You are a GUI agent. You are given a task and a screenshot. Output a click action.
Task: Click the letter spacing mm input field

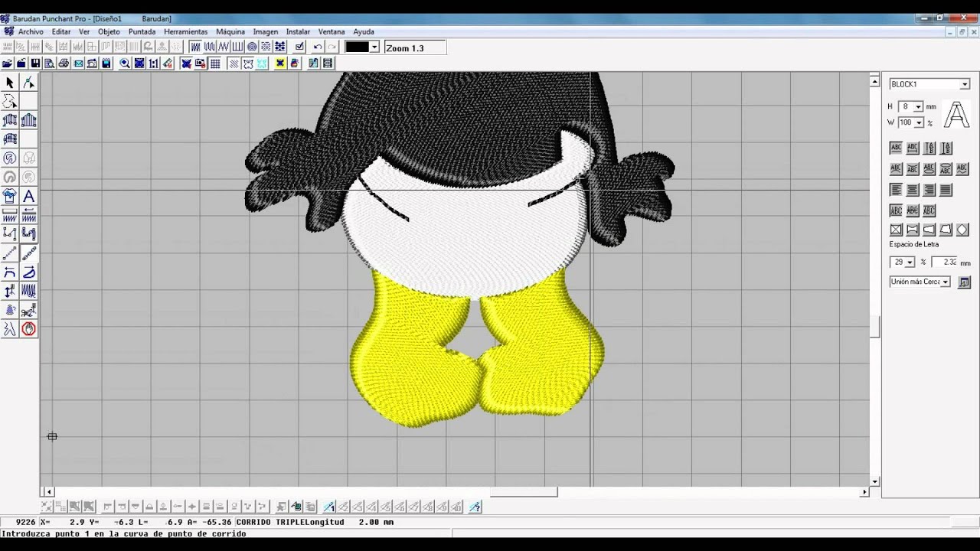pyautogui.click(x=944, y=262)
